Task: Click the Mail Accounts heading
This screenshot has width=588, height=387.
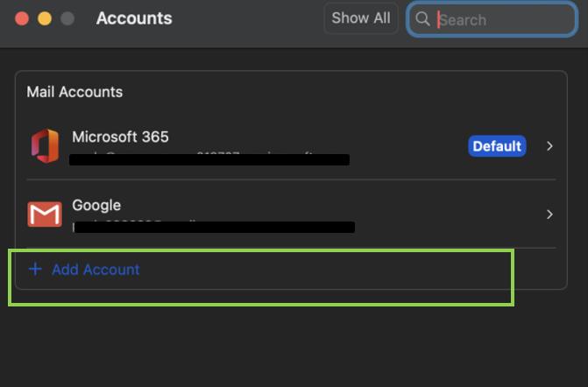Action: pyautogui.click(x=74, y=92)
